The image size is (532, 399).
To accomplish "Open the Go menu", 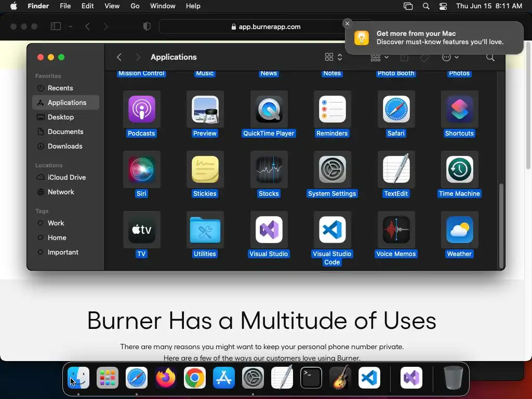I will (x=135, y=6).
